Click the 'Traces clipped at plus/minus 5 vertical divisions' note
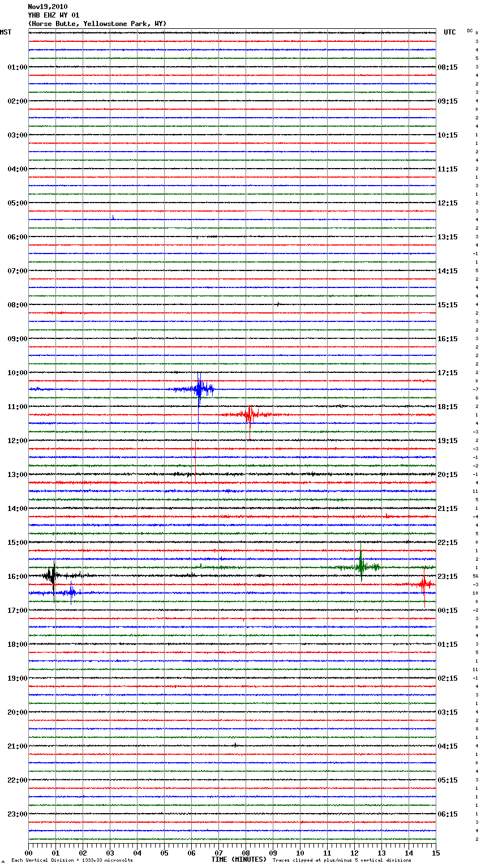 342,861
